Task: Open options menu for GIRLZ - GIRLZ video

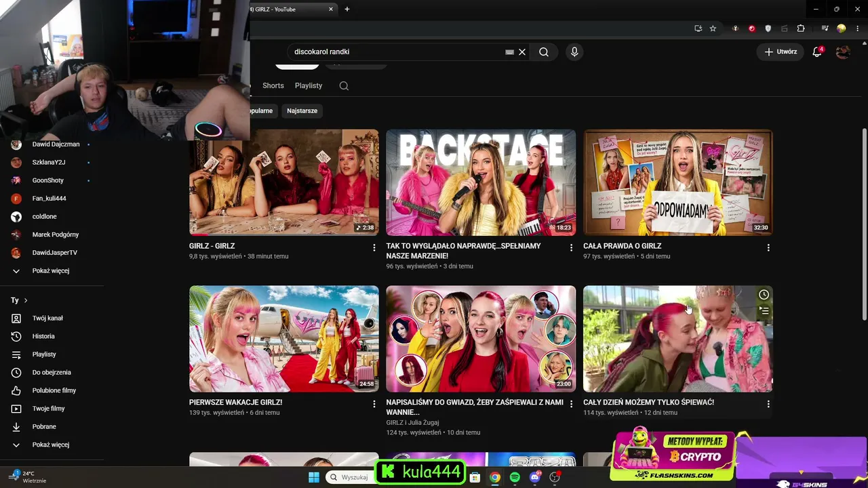Action: pyautogui.click(x=374, y=248)
